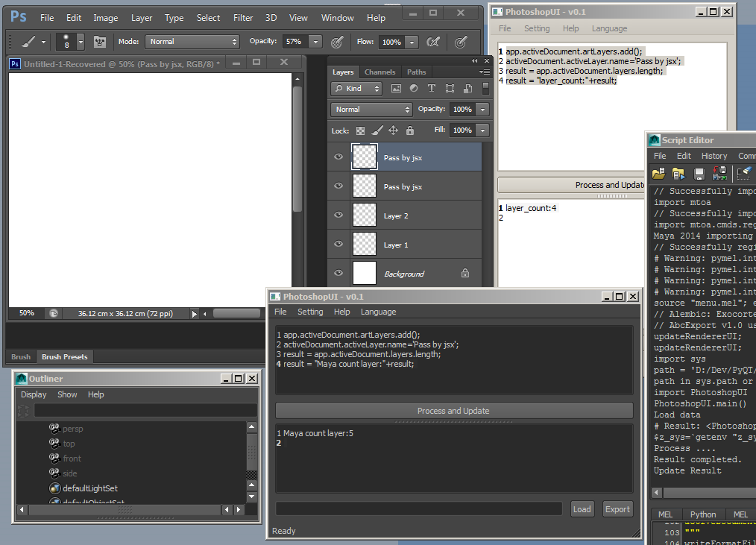Viewport: 756px width, 545px height.
Task: Filter layers by pixel layers icon
Action: pos(396,88)
